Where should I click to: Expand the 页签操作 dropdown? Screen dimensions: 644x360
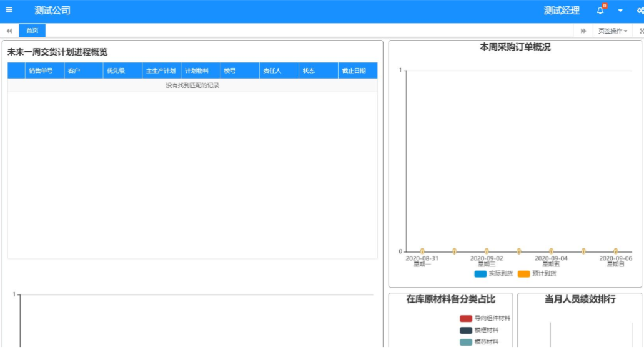click(x=612, y=31)
